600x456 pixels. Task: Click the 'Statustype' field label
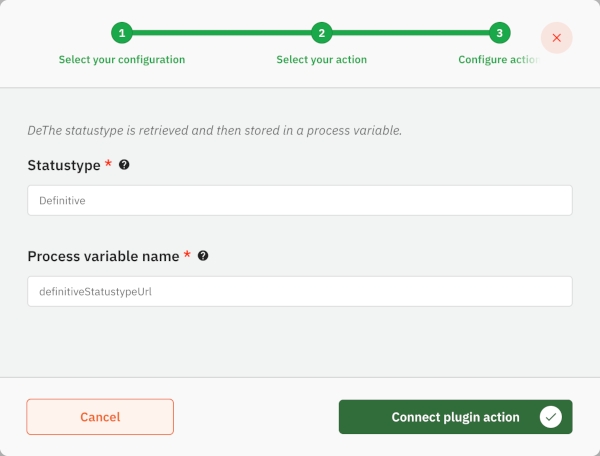[x=64, y=164]
